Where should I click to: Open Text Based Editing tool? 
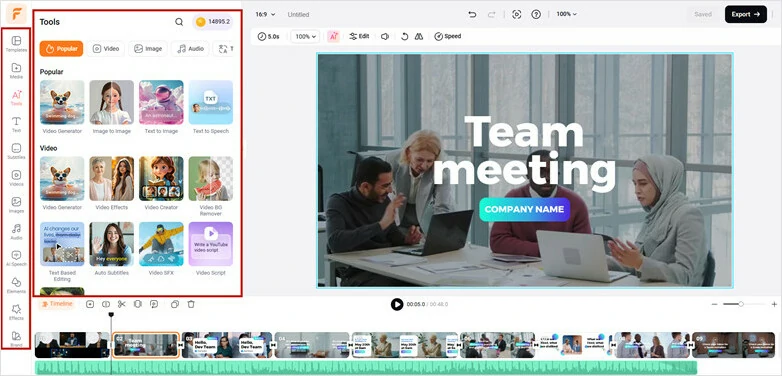click(x=62, y=251)
